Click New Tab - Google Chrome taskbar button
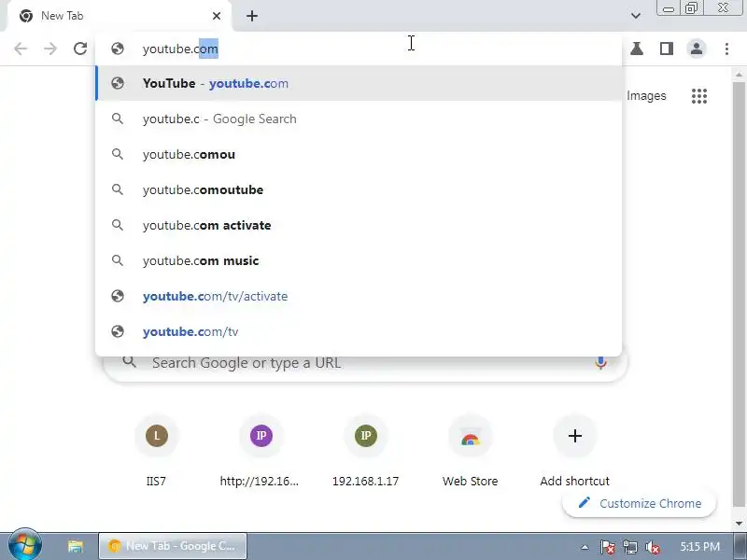This screenshot has width=747, height=560. point(173,546)
